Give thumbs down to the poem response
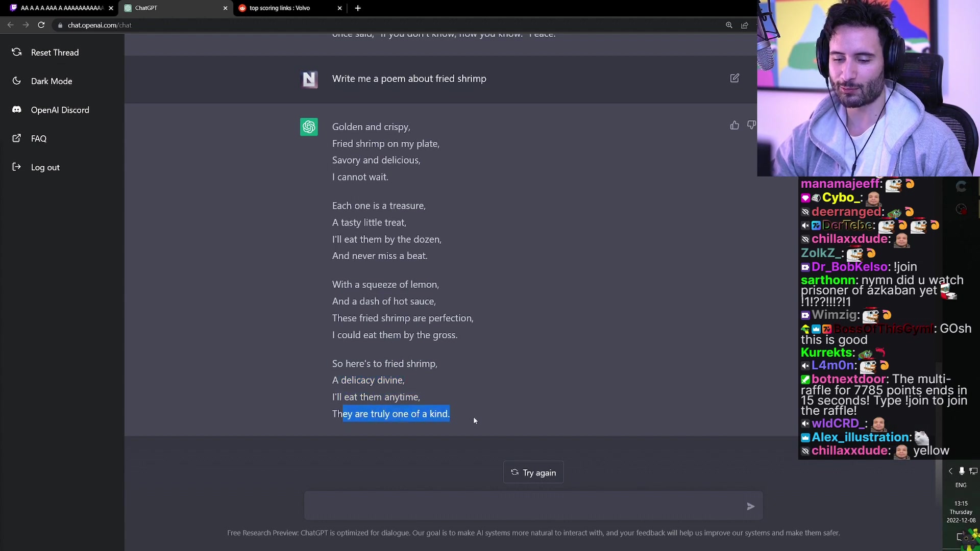This screenshot has width=980, height=551. coord(751,125)
